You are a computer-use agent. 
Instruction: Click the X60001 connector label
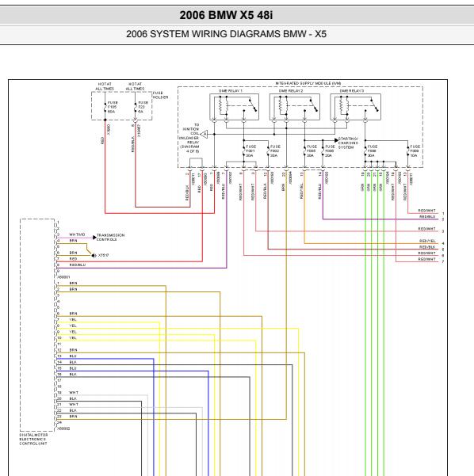point(63,277)
